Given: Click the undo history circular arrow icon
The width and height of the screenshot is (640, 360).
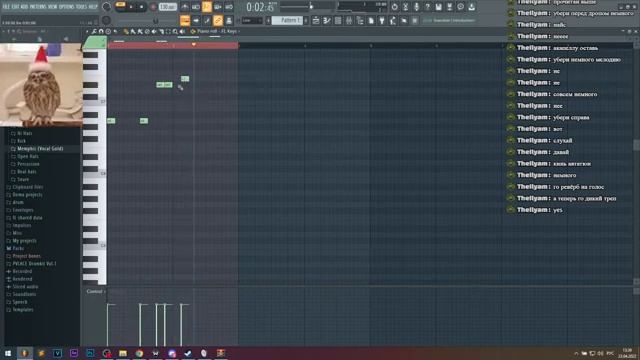Looking at the screenshot, I should [394, 7].
